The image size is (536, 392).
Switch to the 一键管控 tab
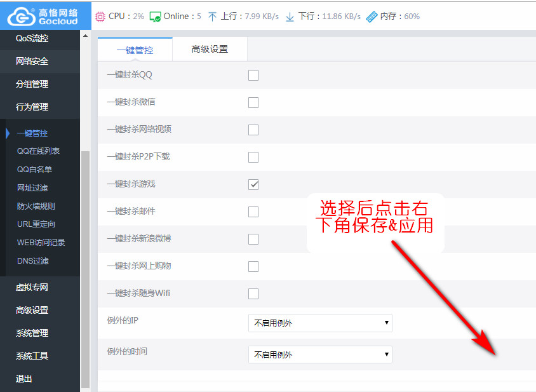pyautogui.click(x=135, y=50)
